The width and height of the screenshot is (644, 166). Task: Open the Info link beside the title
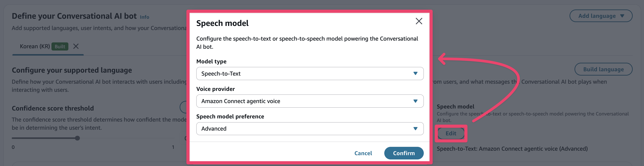tap(144, 17)
